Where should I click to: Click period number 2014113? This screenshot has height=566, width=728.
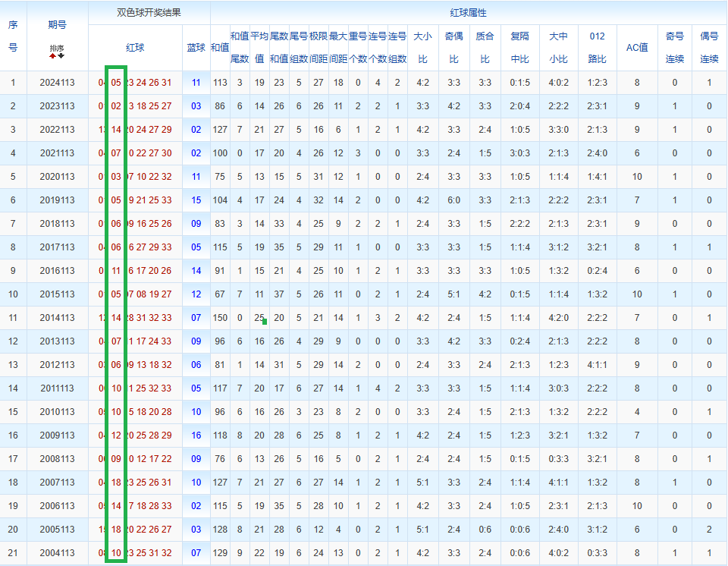(57, 318)
